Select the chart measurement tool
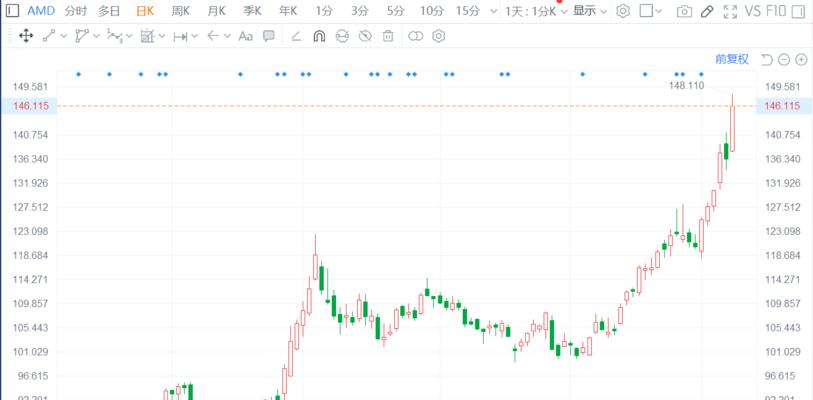The image size is (813, 400). point(147,36)
